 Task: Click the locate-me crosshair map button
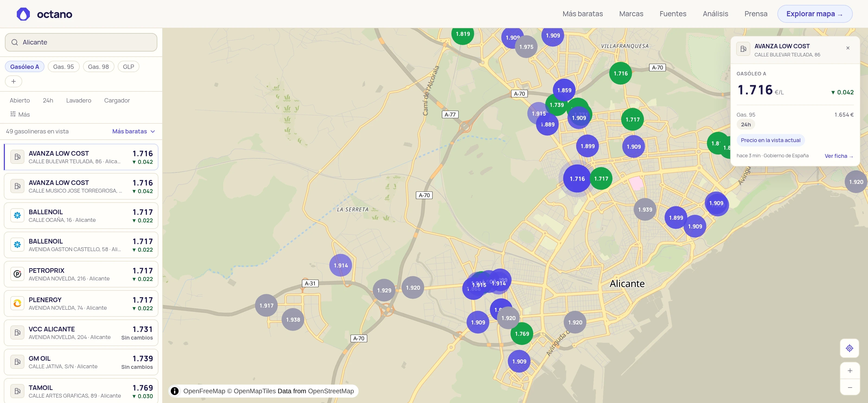[850, 348]
